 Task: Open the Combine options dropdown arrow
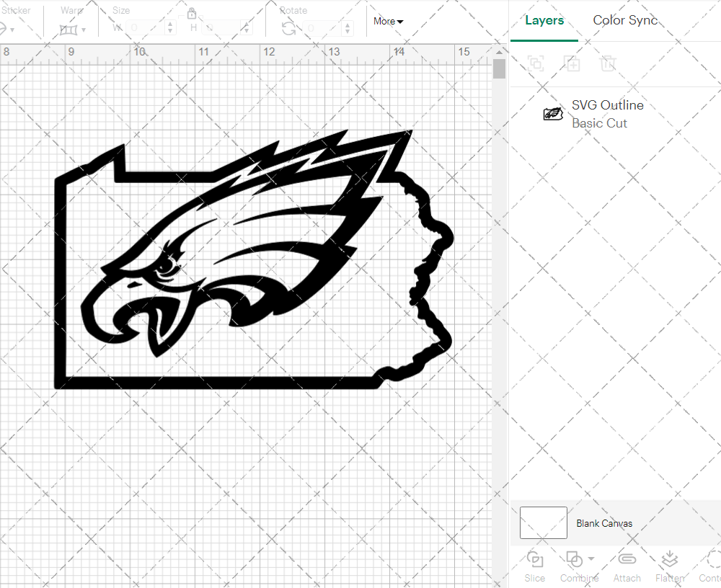tap(591, 558)
